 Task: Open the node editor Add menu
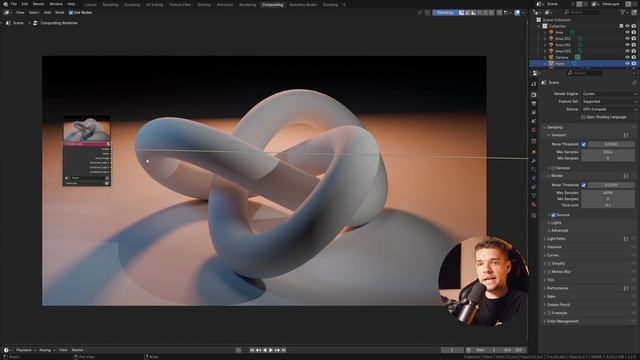point(47,13)
